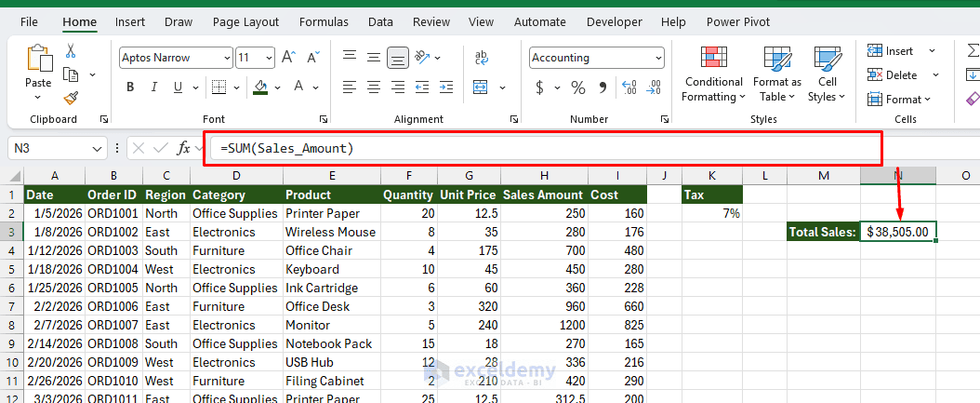Click the Select All corner triangle

[15, 177]
